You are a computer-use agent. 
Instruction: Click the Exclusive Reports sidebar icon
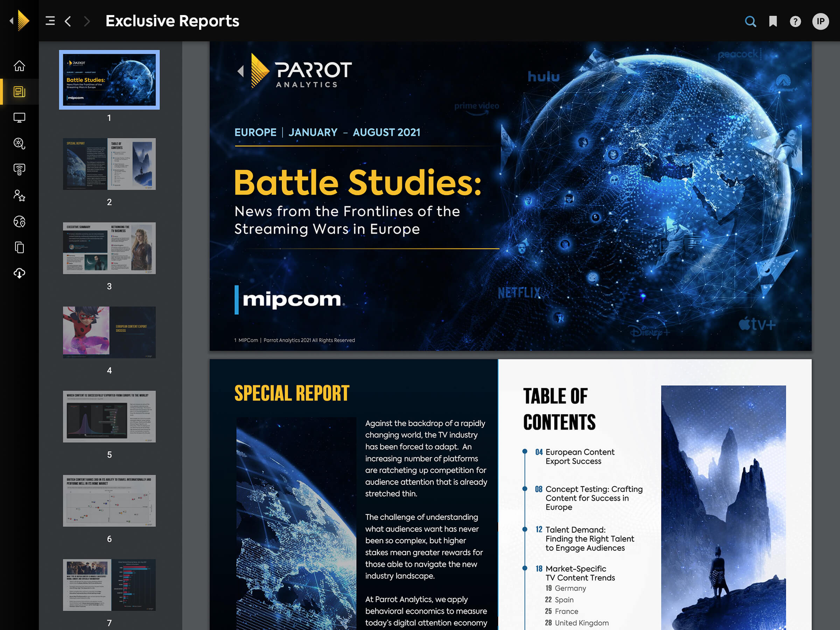(19, 92)
